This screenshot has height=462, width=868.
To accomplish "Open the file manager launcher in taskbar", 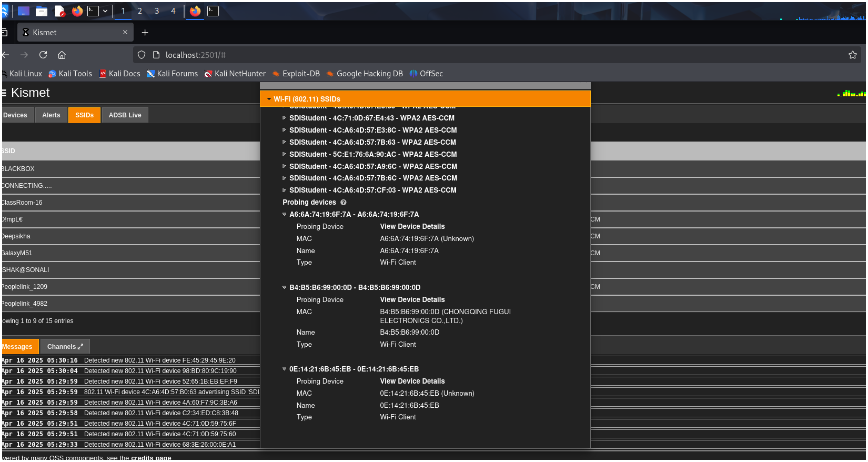I will click(42, 11).
